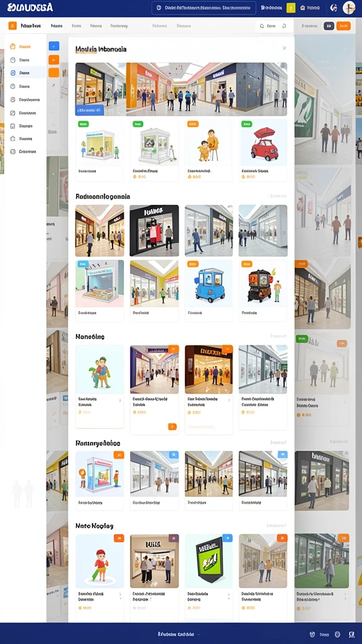Viewport: 362px width, 644px height.
Task: Click the search field in top header
Action: click(x=204, y=8)
